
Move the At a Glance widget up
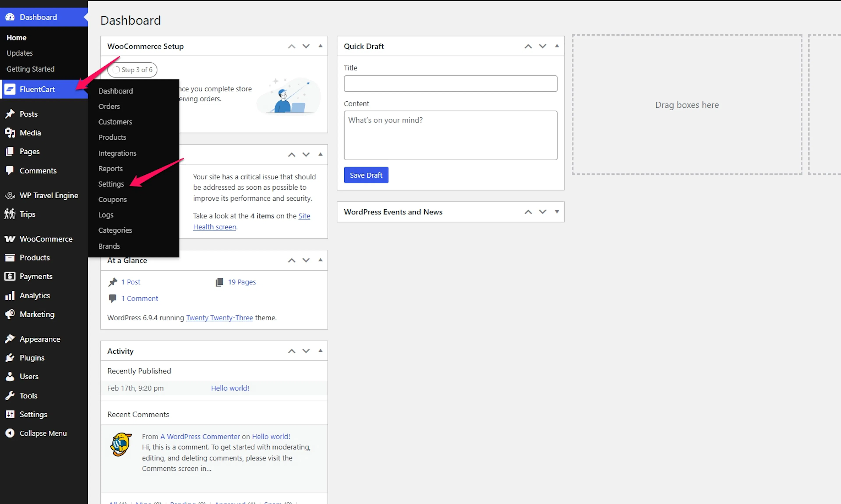(292, 260)
